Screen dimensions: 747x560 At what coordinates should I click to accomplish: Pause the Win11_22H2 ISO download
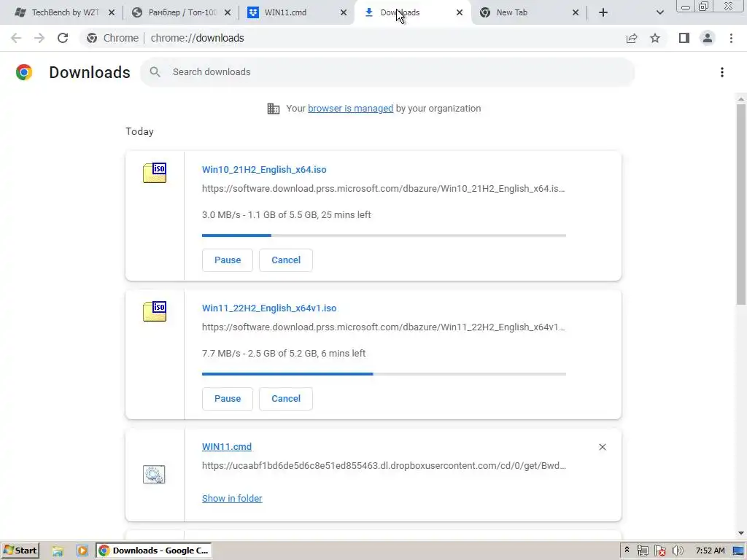228,399
